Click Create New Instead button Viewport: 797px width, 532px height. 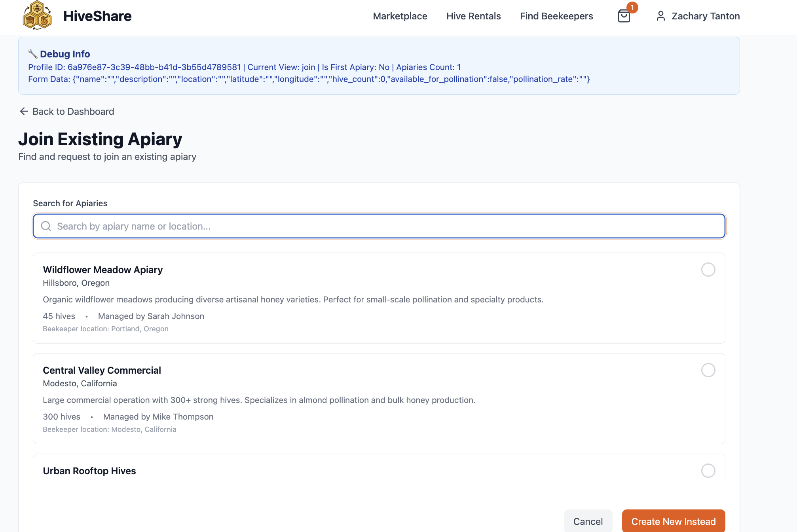(673, 521)
